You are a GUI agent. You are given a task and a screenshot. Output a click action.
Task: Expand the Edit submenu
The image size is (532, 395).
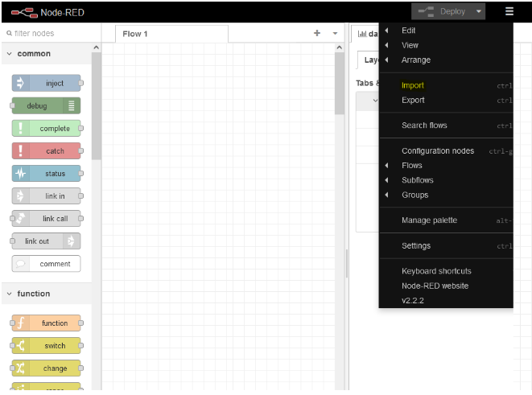[446, 31]
